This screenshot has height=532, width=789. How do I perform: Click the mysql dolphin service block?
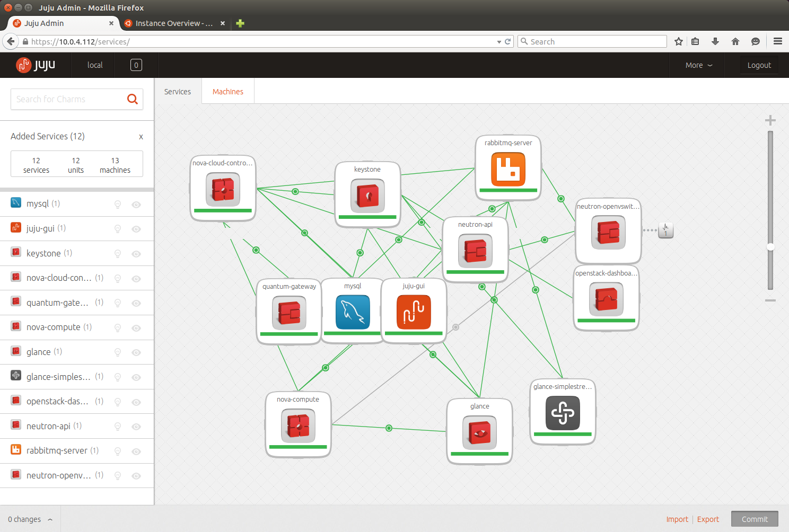(353, 311)
